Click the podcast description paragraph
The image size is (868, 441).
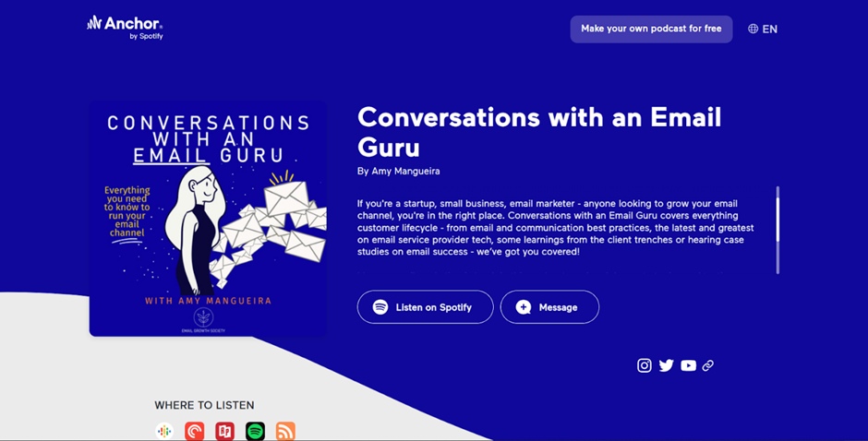point(555,227)
